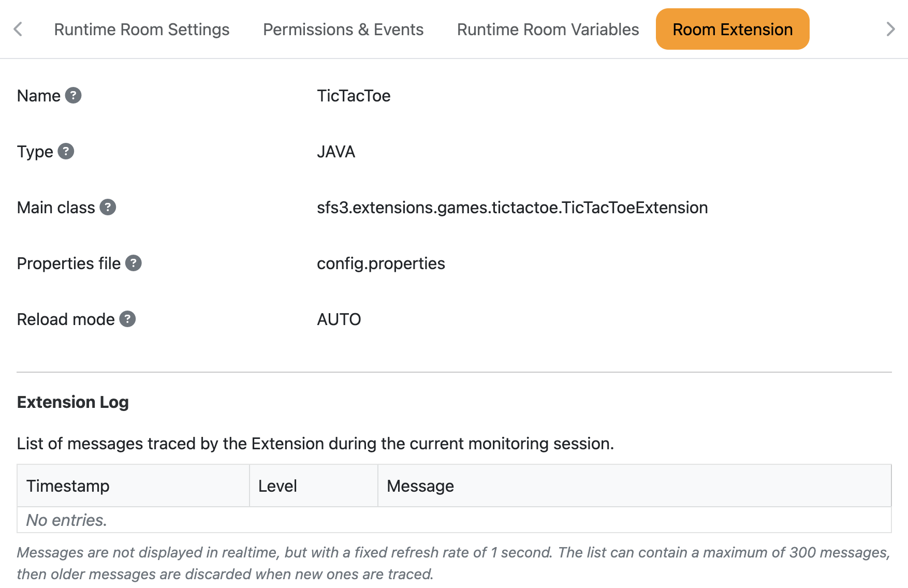The height and width of the screenshot is (588, 908).
Task: Click the Timestamp column header
Action: point(68,486)
